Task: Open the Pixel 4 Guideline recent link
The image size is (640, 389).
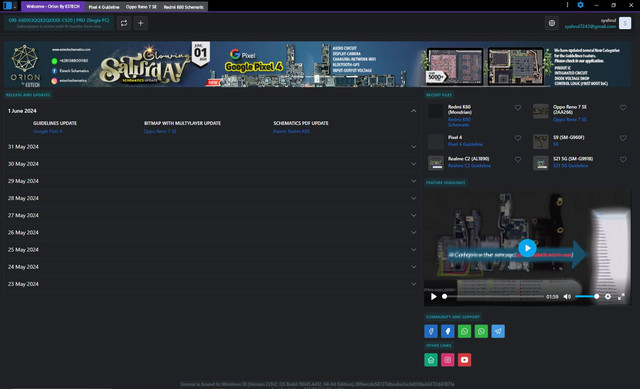Action: [465, 144]
